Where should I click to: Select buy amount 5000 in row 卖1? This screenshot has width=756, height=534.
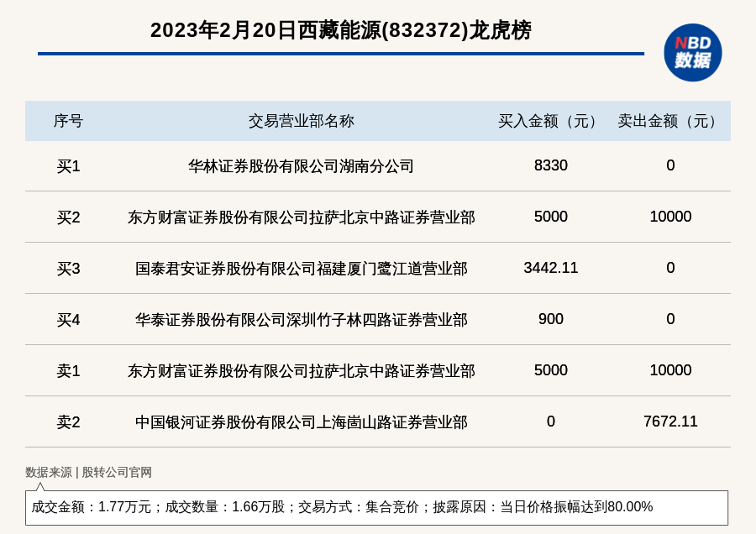pyautogui.click(x=550, y=369)
